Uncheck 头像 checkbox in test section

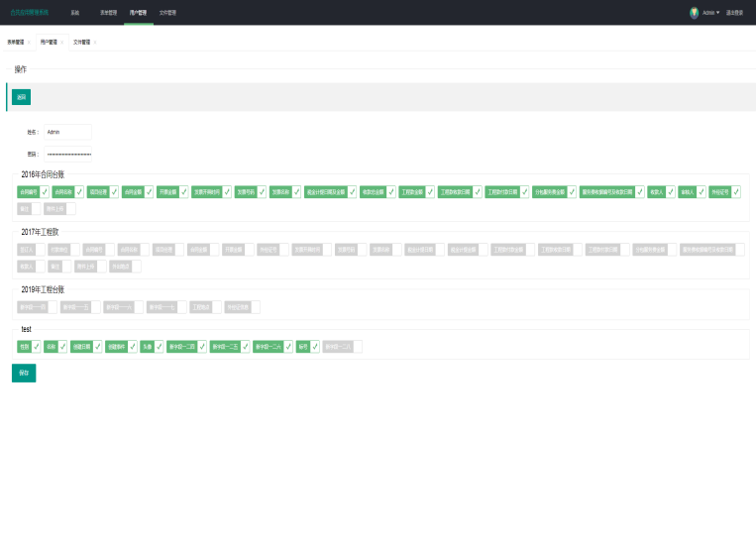(160, 347)
